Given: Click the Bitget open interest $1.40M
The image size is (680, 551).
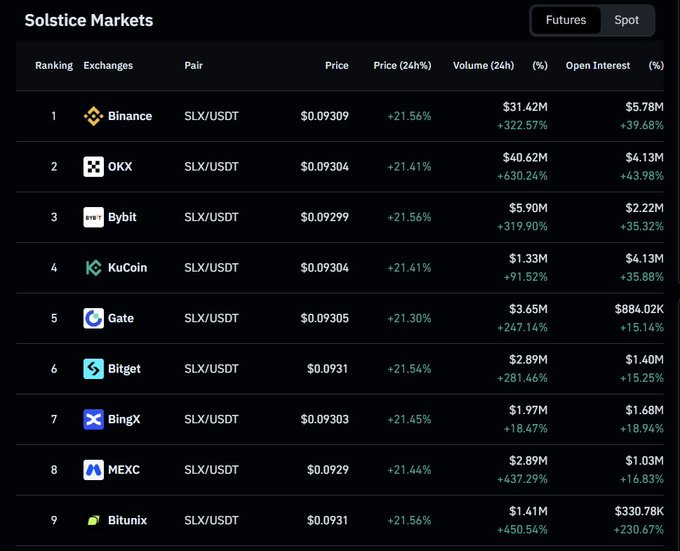Looking at the screenshot, I should pyautogui.click(x=644, y=359).
